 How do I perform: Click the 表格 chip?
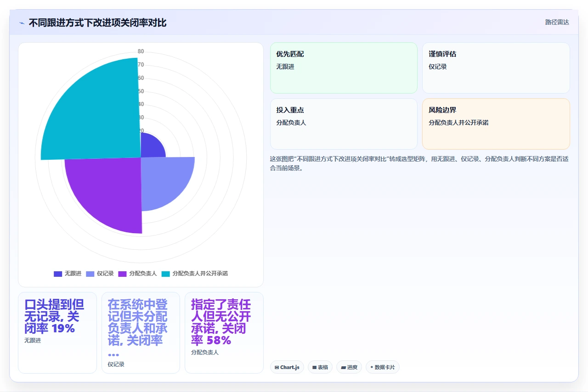(x=320, y=367)
